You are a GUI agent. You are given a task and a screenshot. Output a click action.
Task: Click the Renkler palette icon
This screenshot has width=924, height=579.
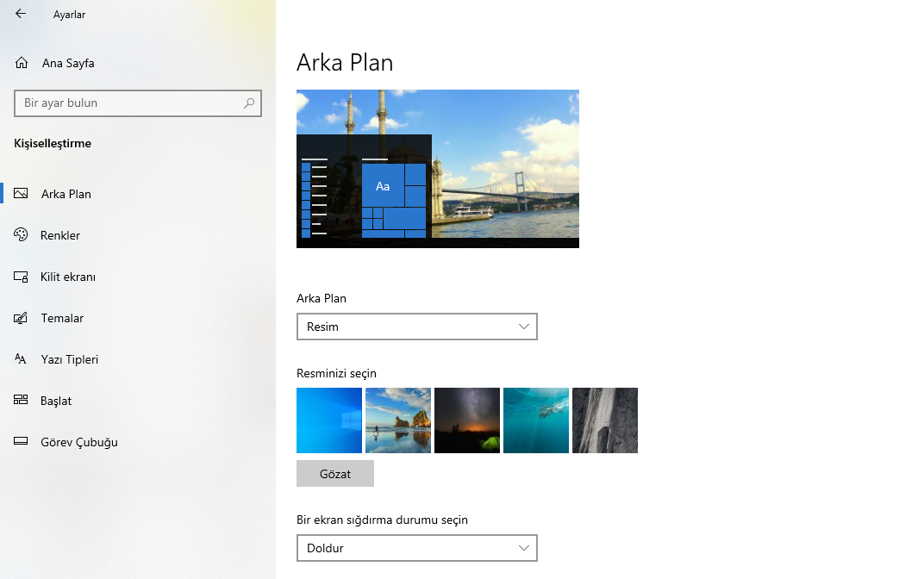click(21, 234)
